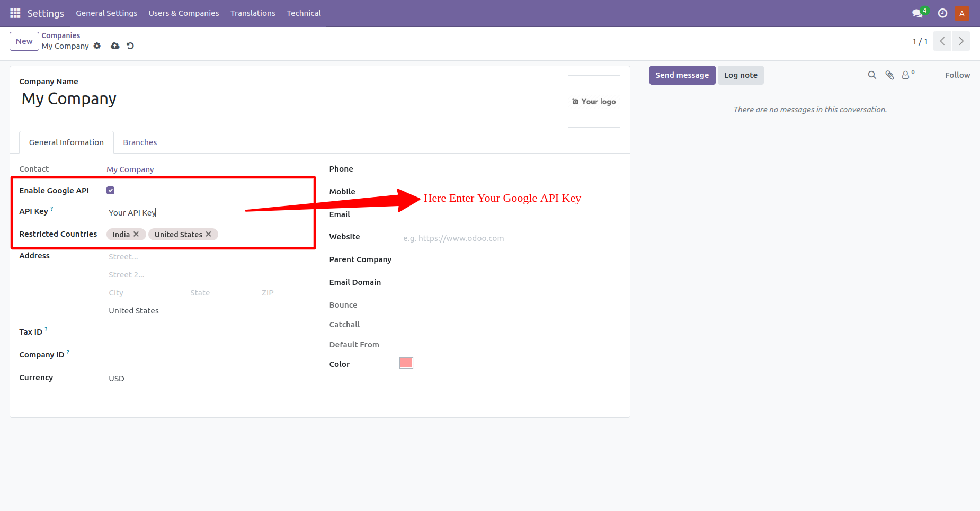Image resolution: width=980 pixels, height=511 pixels.
Task: Switch to the Branches tab
Action: [x=140, y=142]
